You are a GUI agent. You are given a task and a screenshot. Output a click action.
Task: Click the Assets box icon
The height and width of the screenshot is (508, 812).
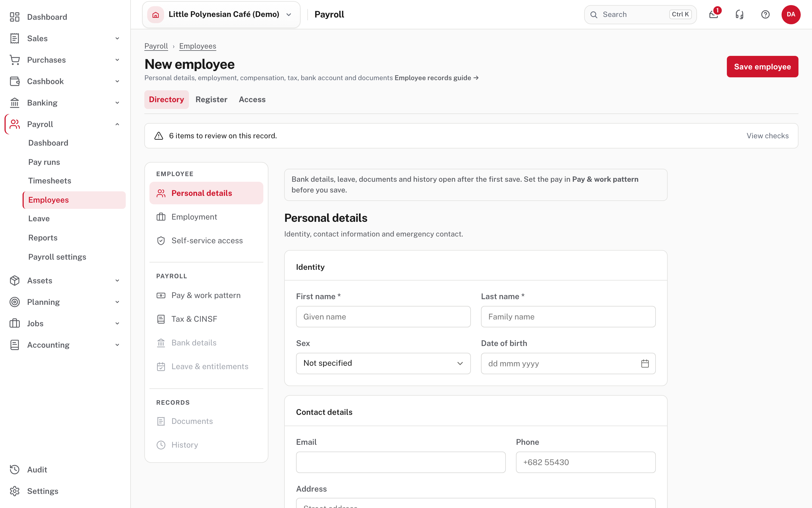(14, 281)
